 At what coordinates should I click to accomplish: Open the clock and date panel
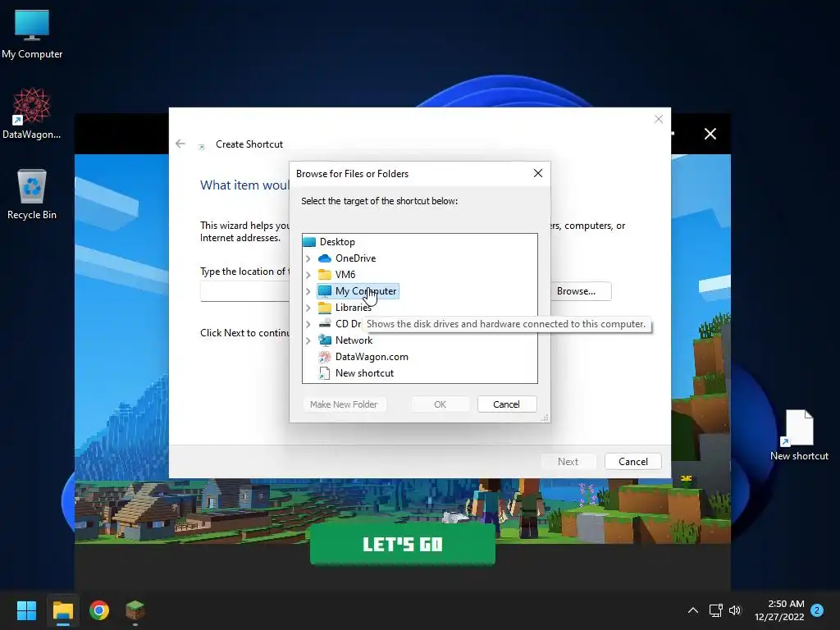779,610
